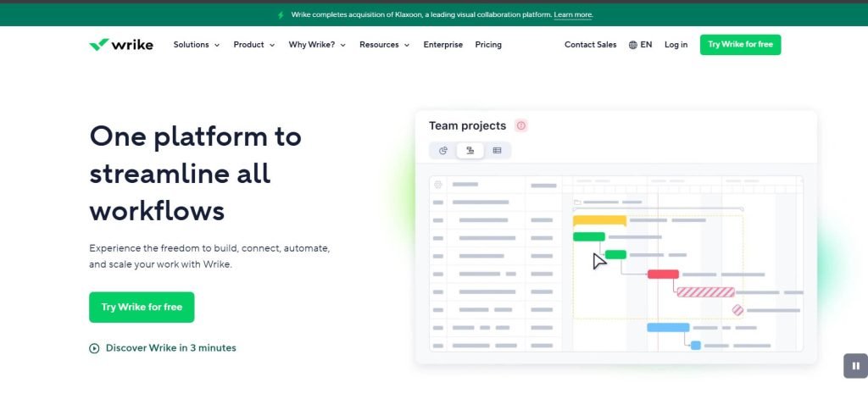The image size is (868, 399).
Task: Click the solid red Gantt bar
Action: [x=663, y=274]
